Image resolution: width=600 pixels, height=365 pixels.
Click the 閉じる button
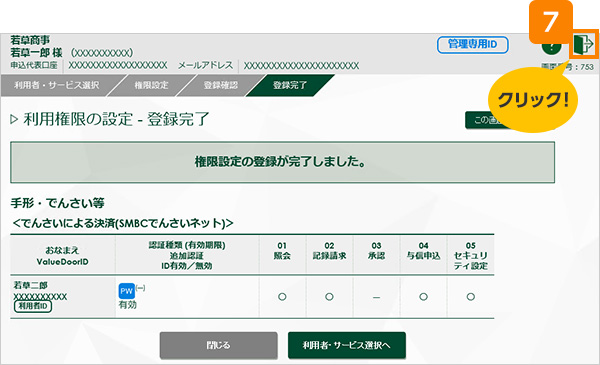coord(218,345)
